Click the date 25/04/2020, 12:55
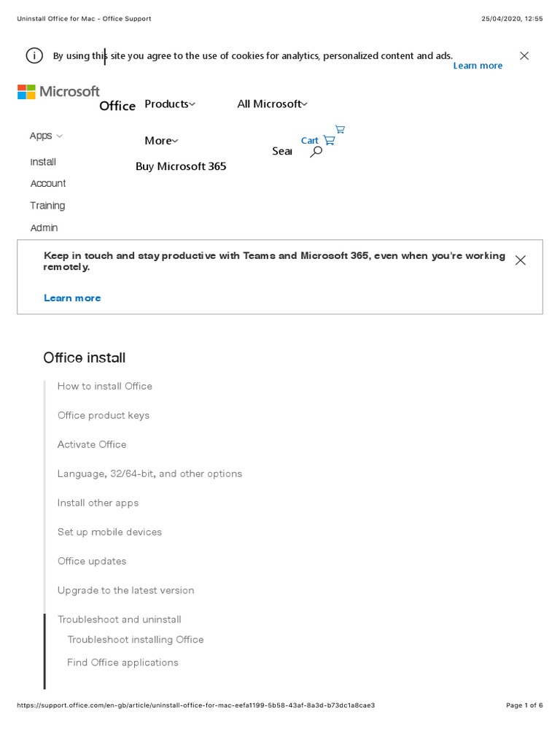The height and width of the screenshot is (747, 560). coord(512,18)
